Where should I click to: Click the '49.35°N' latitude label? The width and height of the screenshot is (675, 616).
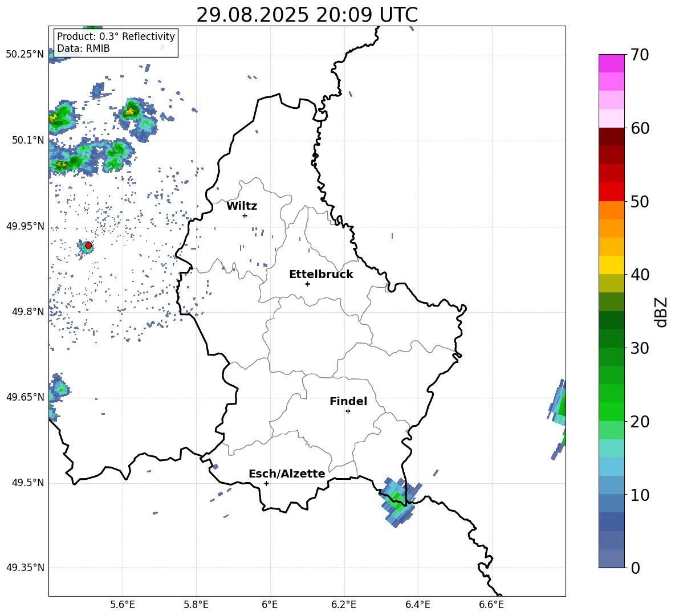point(25,568)
